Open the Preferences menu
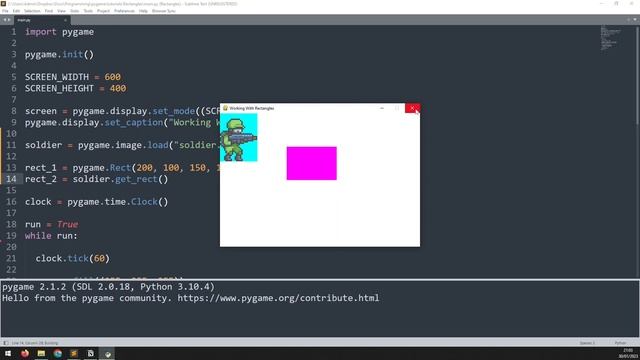The height and width of the screenshot is (360, 640). (124, 11)
